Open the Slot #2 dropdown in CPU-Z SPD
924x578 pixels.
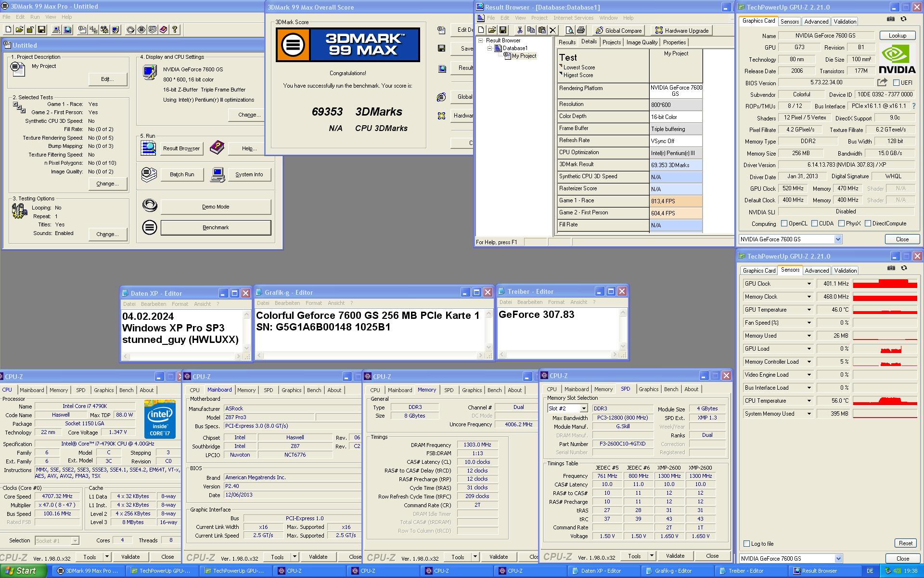point(584,408)
